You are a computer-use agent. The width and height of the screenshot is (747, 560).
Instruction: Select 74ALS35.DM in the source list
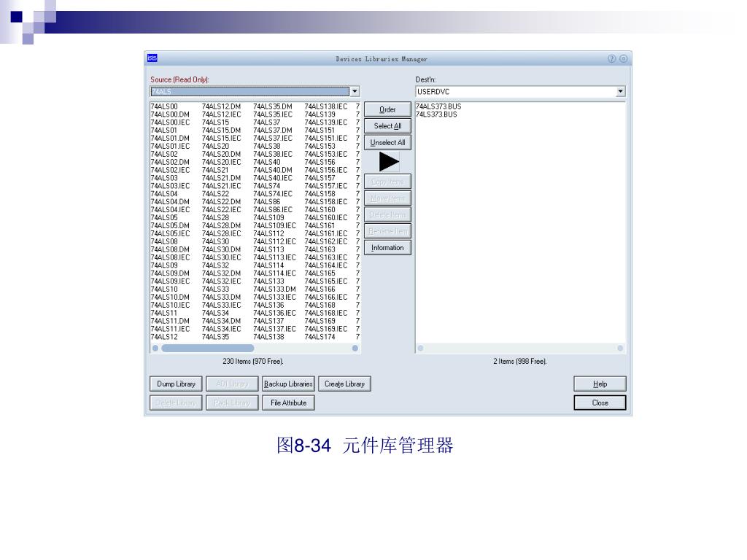273,106
